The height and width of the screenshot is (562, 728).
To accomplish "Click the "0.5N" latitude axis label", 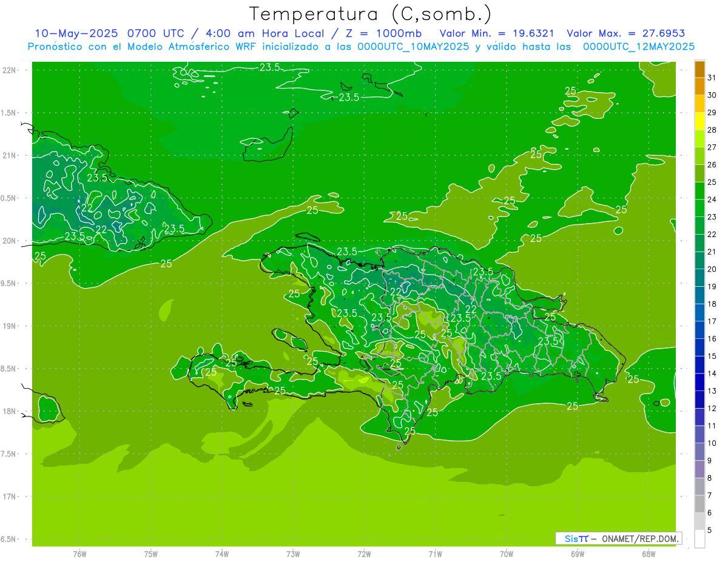I will (9, 198).
